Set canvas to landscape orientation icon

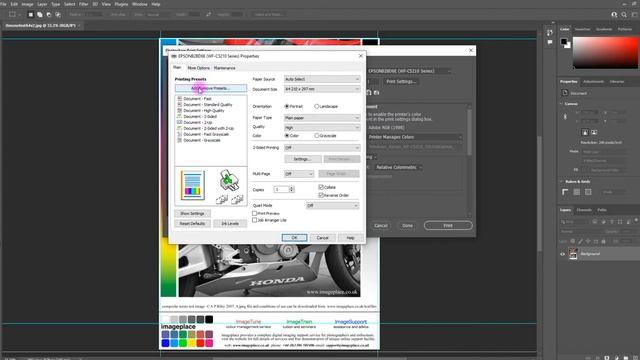pyautogui.click(x=593, y=132)
